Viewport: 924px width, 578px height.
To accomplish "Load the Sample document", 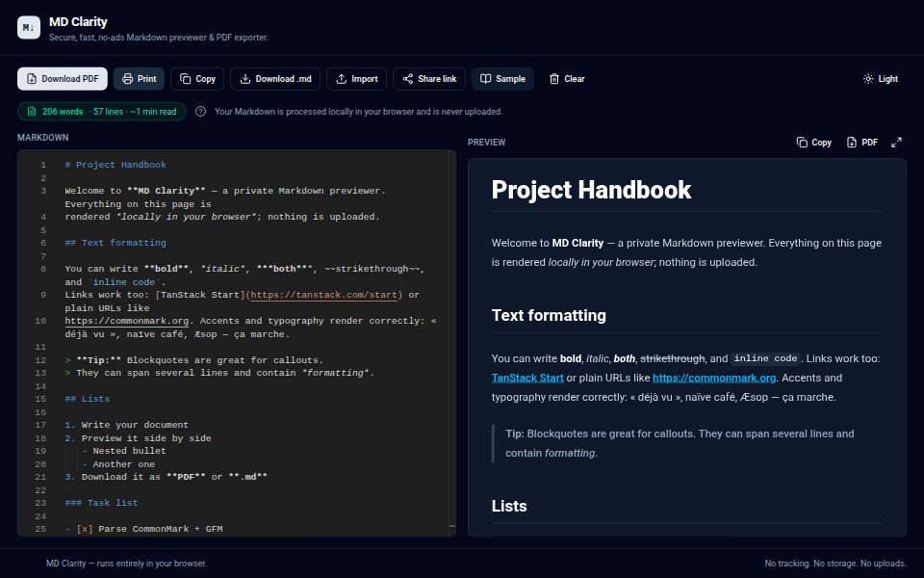I will point(502,78).
